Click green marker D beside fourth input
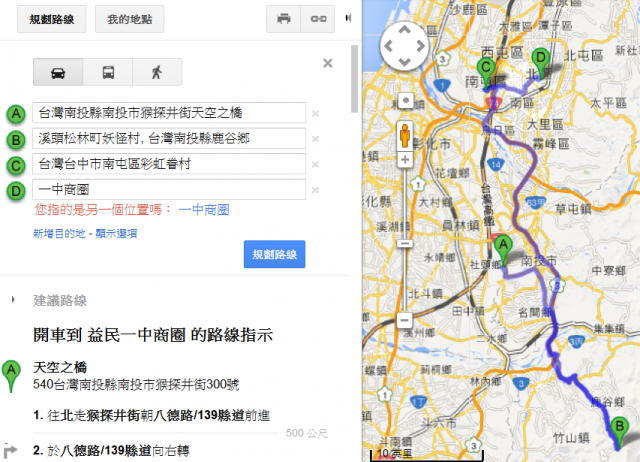This screenshot has width=640, height=462. click(16, 191)
